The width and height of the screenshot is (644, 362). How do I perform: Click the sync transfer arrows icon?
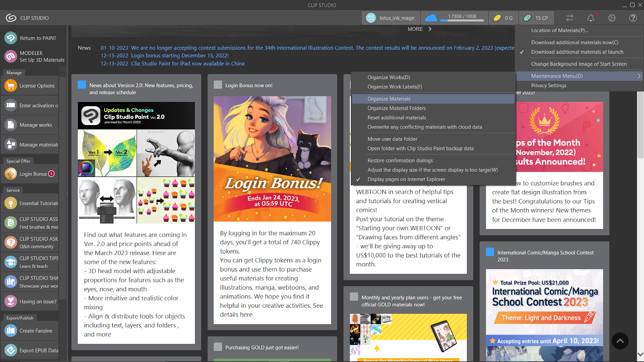coord(570,18)
